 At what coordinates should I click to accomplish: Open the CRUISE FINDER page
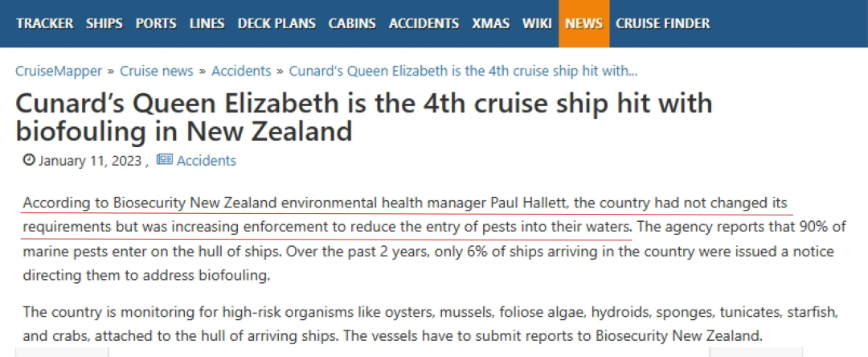tap(662, 23)
